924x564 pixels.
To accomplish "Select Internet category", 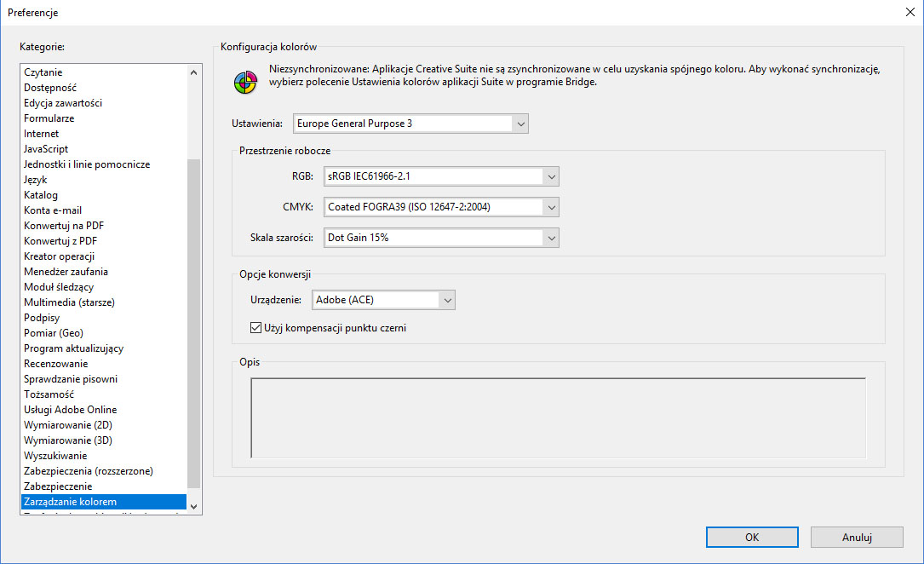I will click(104, 133).
